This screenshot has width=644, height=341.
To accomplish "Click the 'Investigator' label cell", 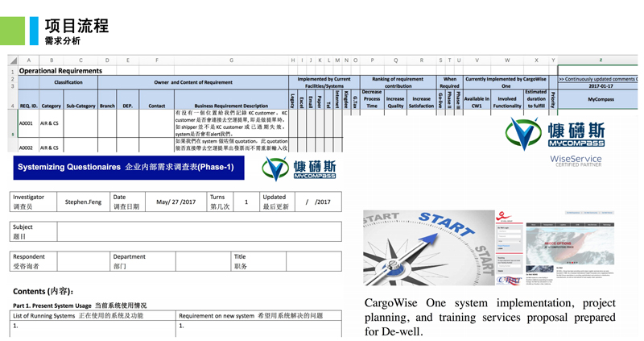I will coord(33,202).
